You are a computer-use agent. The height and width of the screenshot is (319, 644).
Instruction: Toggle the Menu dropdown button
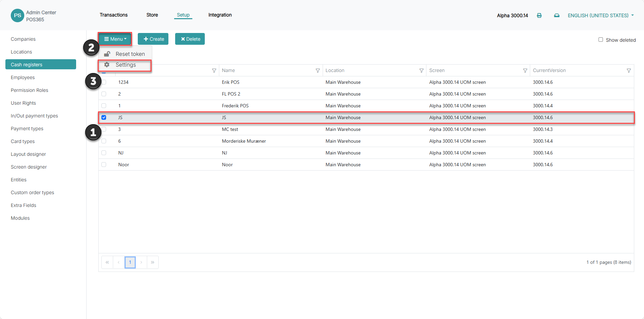[115, 39]
